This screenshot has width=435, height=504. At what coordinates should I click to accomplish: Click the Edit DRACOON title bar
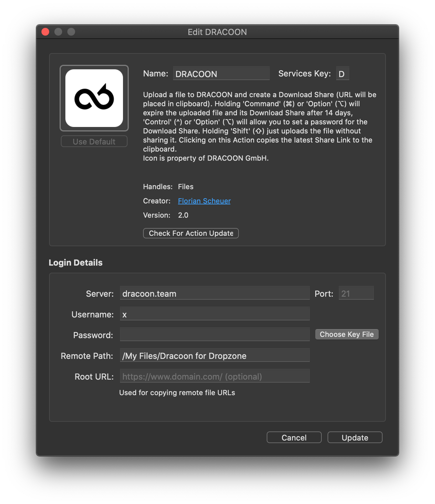pyautogui.click(x=217, y=32)
